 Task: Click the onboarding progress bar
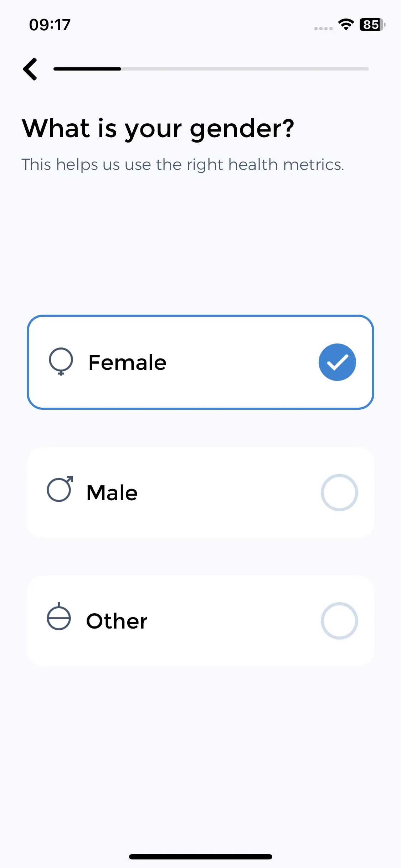(211, 69)
